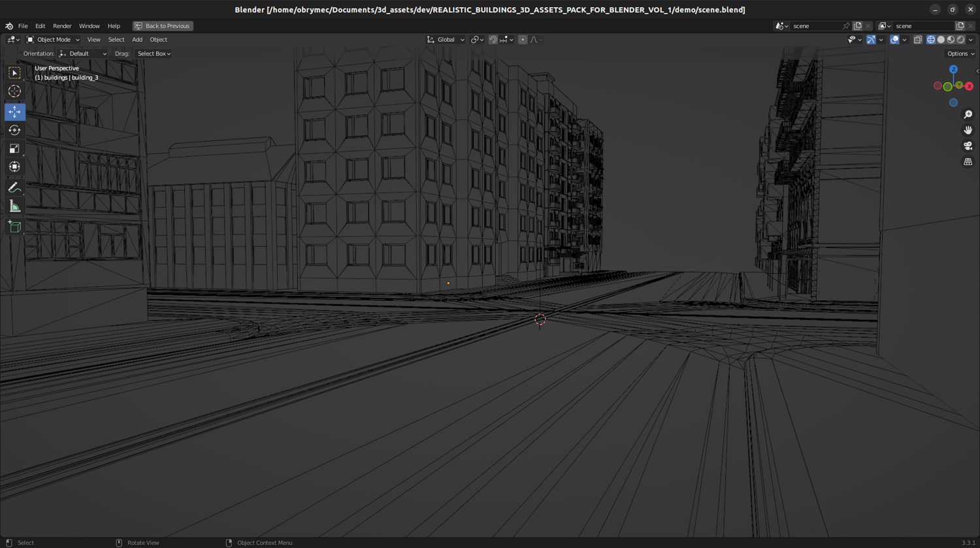
Task: Choose the Move tool
Action: click(x=14, y=112)
